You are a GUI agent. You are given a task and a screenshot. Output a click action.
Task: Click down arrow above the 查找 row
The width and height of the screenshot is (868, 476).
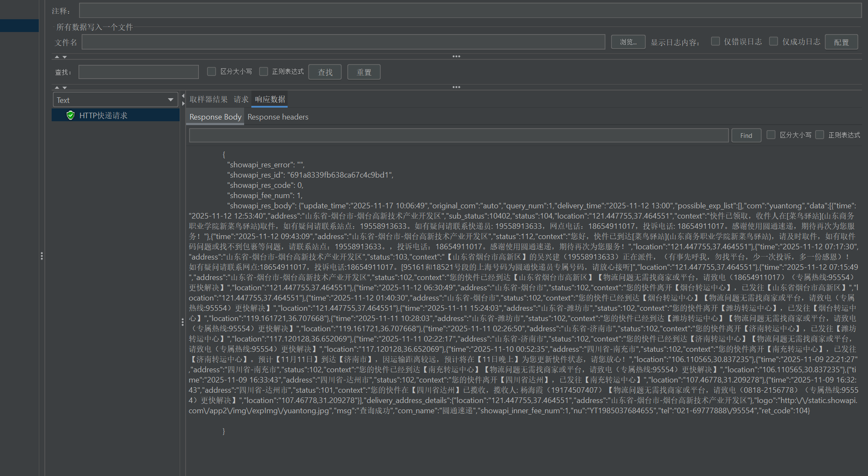click(x=65, y=57)
